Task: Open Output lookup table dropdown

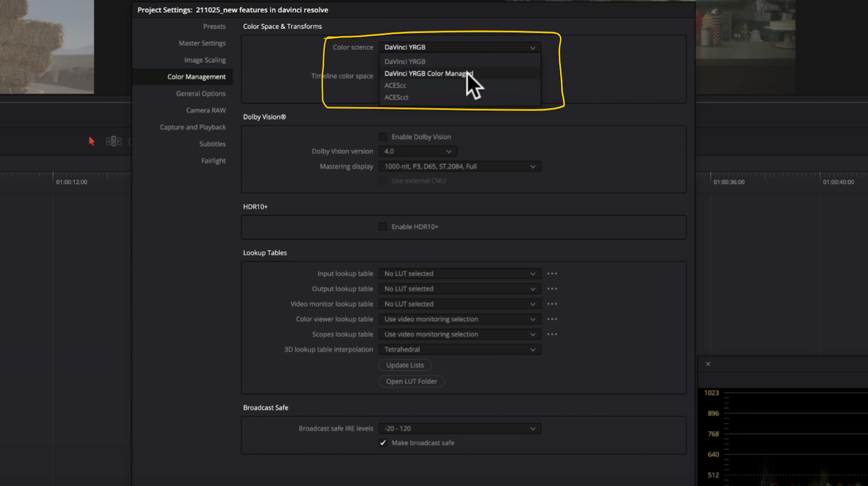Action: (x=459, y=289)
